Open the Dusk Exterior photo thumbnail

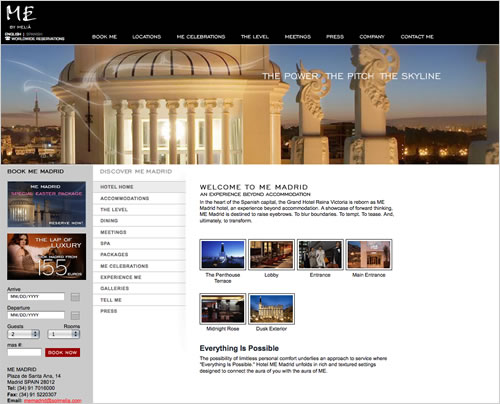271,309
